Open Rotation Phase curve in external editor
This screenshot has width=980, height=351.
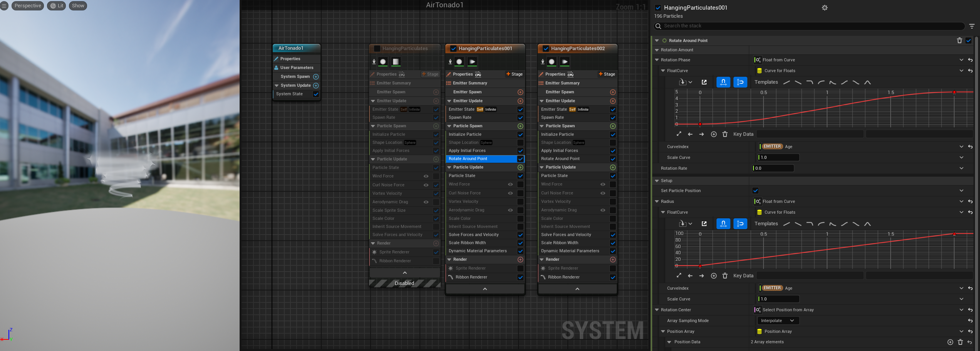(x=704, y=82)
